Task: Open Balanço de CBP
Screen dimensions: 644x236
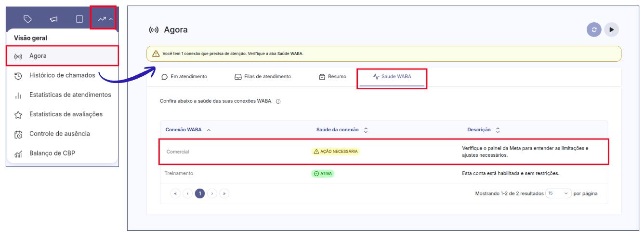Action: pyautogui.click(x=52, y=153)
